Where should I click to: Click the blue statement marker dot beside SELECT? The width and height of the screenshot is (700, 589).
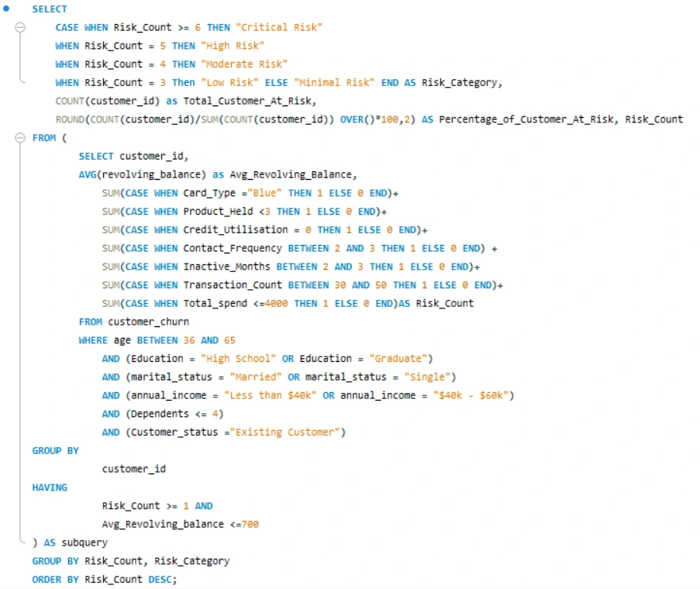pos(6,9)
